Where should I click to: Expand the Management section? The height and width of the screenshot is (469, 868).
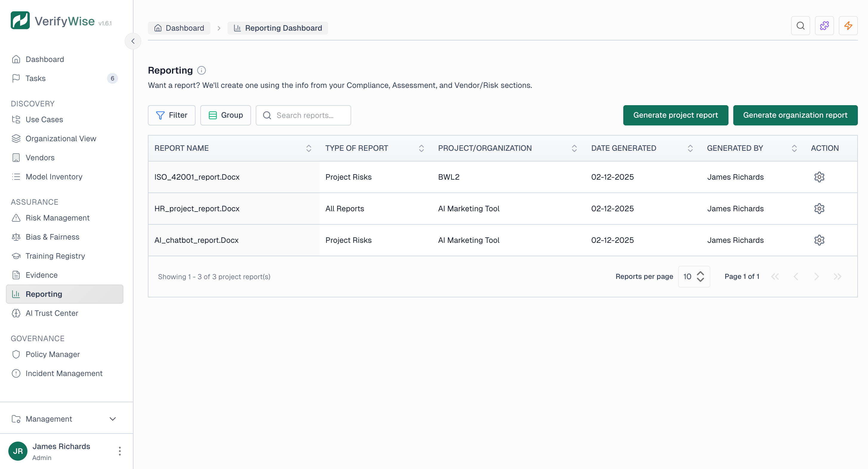pos(113,419)
